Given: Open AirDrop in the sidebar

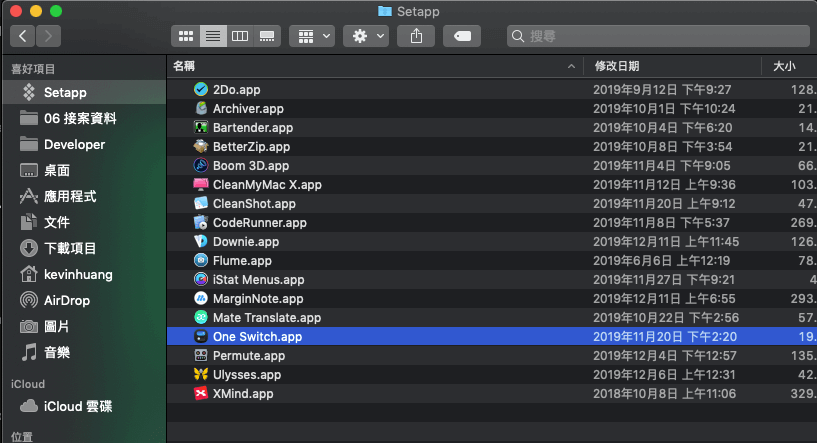Looking at the screenshot, I should (x=74, y=300).
